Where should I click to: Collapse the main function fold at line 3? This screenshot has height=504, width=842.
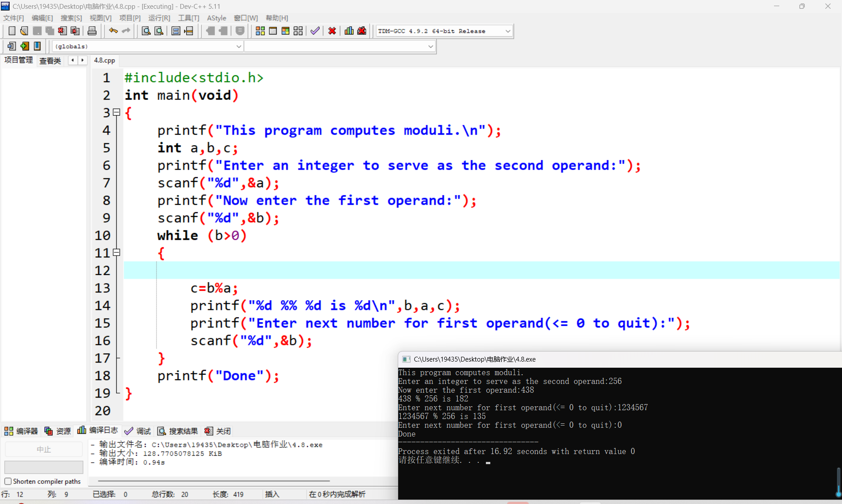point(116,112)
